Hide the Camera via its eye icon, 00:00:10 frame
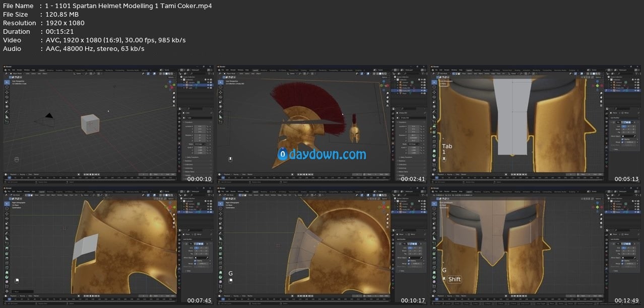This screenshot has height=308, width=644. click(x=208, y=82)
